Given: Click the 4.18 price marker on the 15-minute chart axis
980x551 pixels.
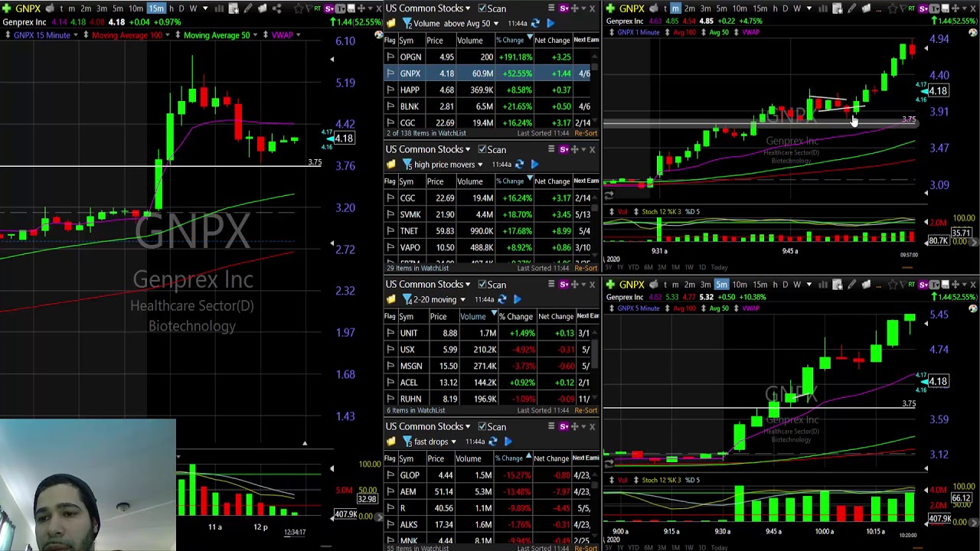Looking at the screenshot, I should [344, 139].
